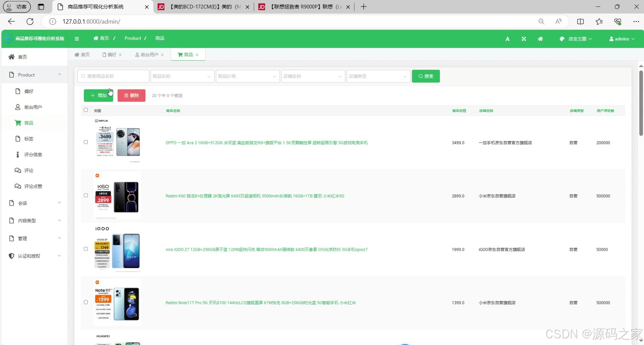Open the 商品名称 filter dropdown
644x345 pixels.
(182, 76)
